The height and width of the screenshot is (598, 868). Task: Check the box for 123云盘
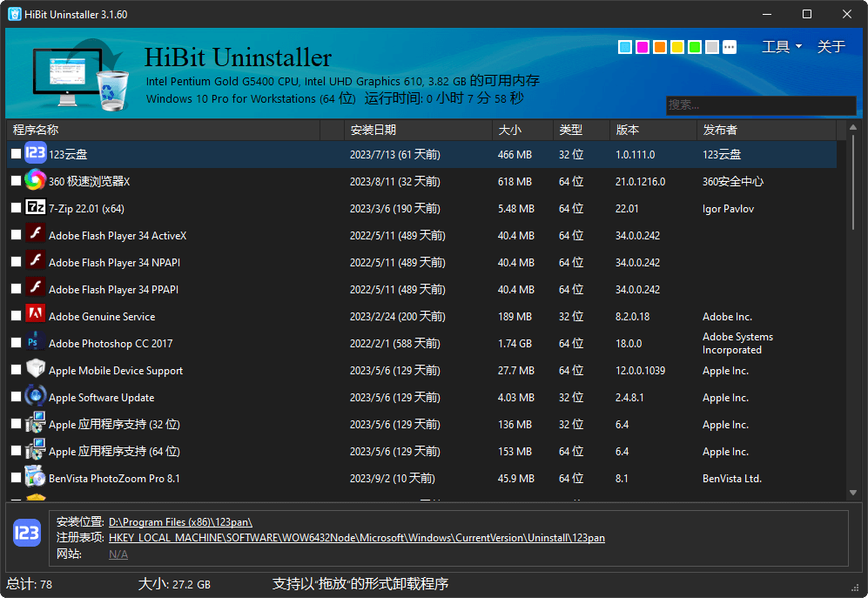[x=16, y=154]
